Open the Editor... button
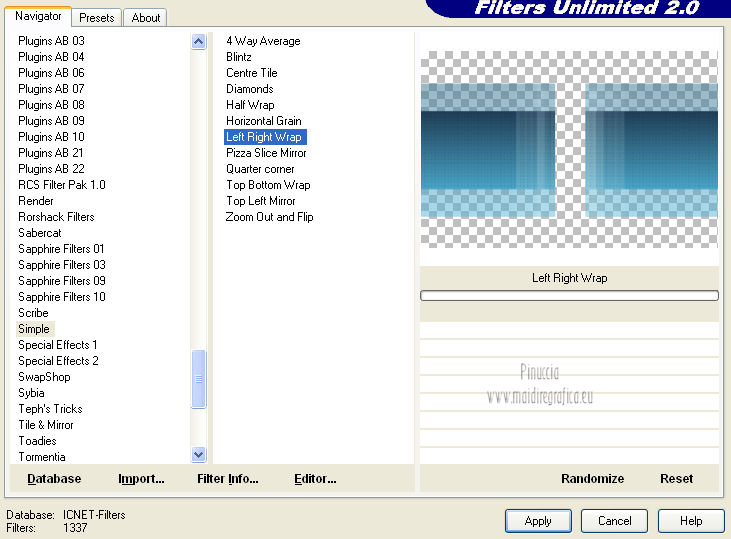Image resolution: width=731 pixels, height=539 pixels. (315, 479)
